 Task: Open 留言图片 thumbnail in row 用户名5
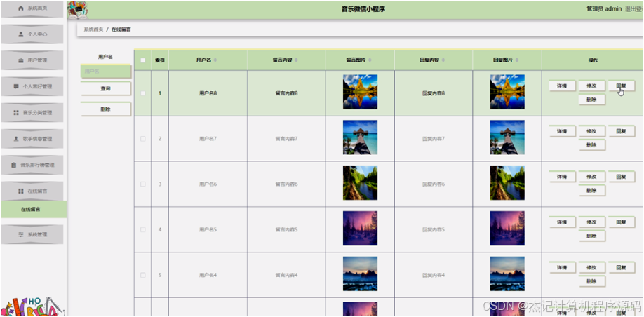tap(360, 229)
